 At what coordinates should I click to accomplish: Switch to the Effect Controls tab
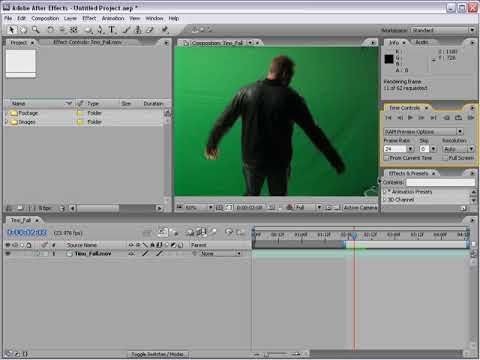(x=87, y=42)
